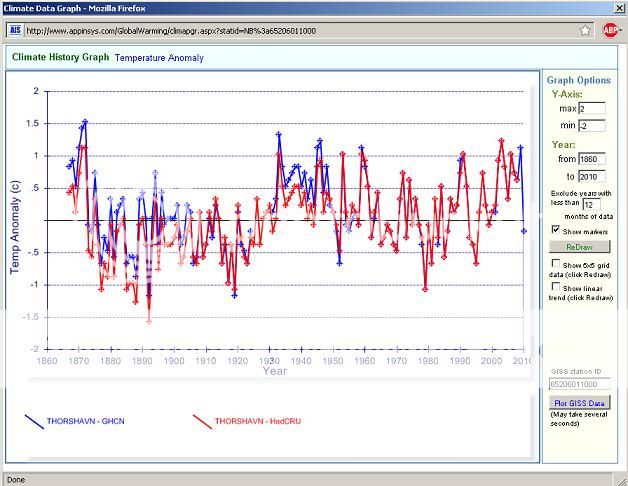The image size is (628, 486).
Task: Bookmark this page with the star icon
Action: pyautogui.click(x=585, y=30)
